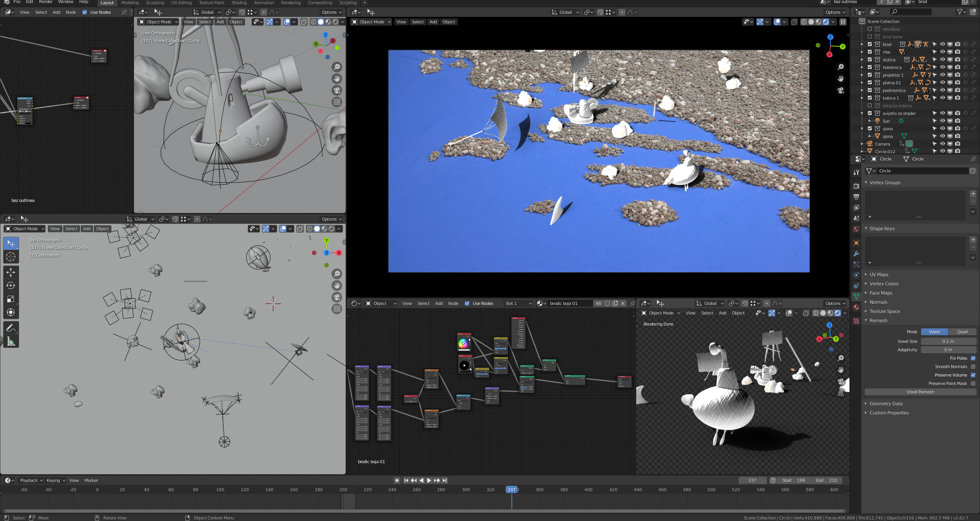Screen dimensions: 980x521
Task: Open the Render menu in the top bar
Action: pos(46,2)
